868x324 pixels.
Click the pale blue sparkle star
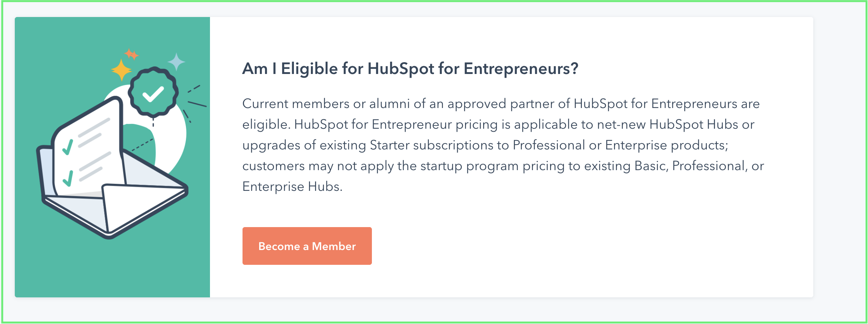(176, 62)
